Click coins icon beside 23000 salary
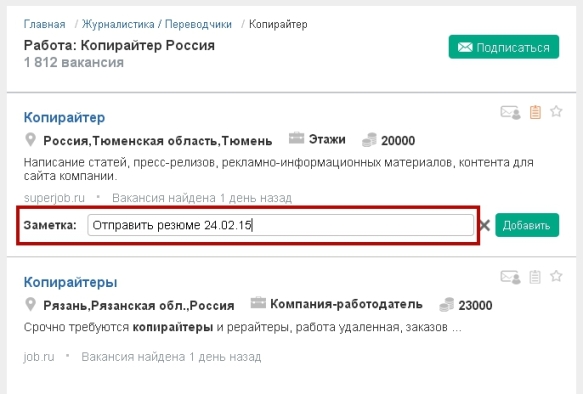The image size is (583, 394). coord(447,305)
